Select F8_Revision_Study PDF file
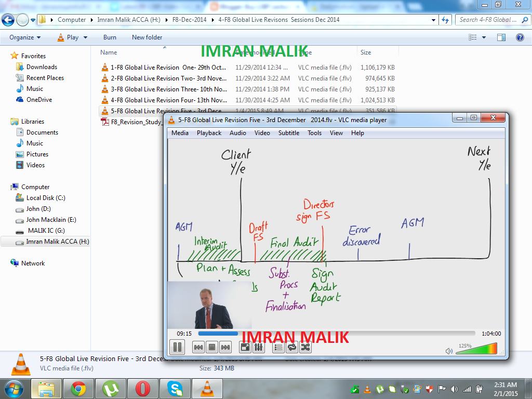Screen dimensions: 532x399 point(131,122)
